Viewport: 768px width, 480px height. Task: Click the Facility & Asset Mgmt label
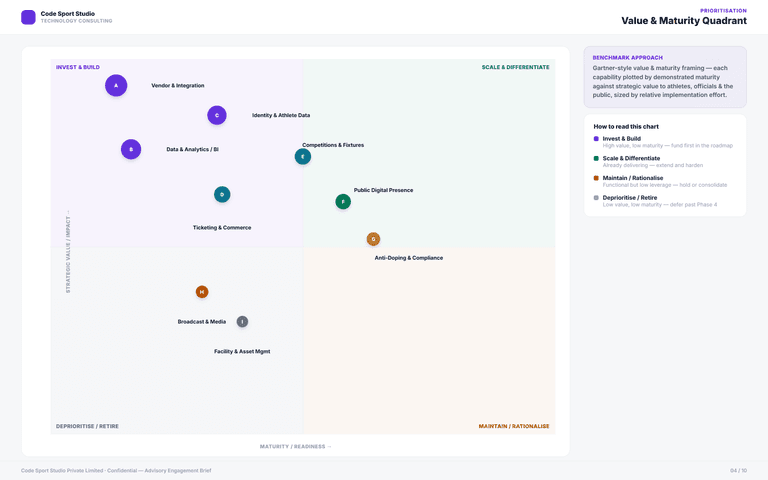point(242,352)
